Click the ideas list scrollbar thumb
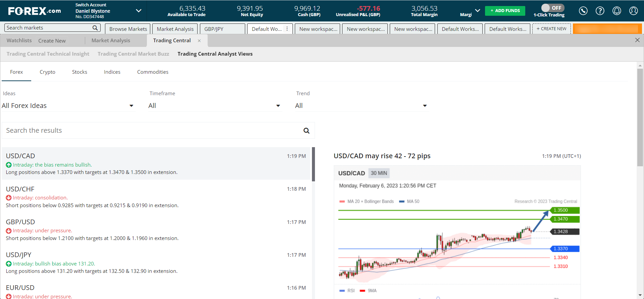This screenshot has height=299, width=644. pos(313,164)
